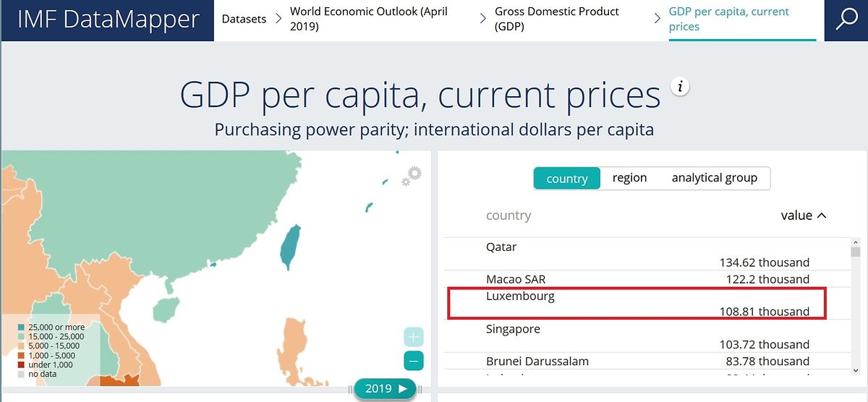
Task: Go to Gross Domestic Product (GDP) breadcrumb
Action: (x=557, y=20)
